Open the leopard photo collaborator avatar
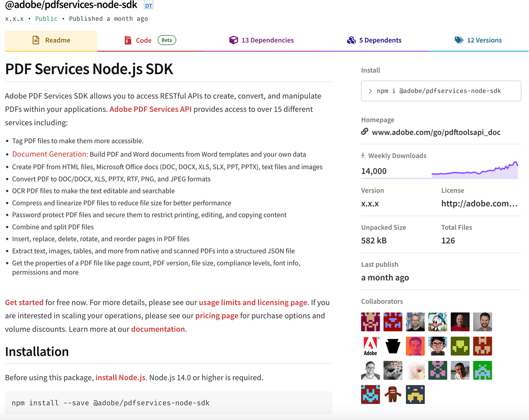The height and width of the screenshot is (420, 529). coord(393,370)
